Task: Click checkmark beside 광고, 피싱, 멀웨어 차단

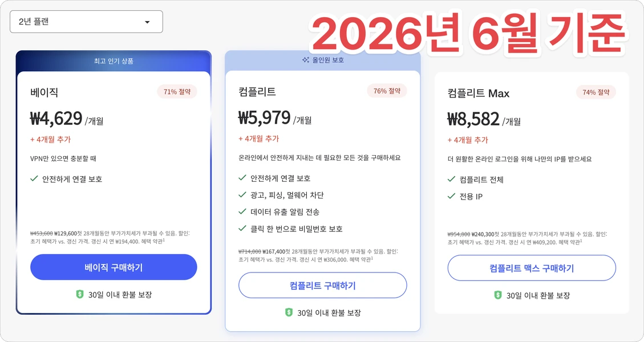Action: 242,194
